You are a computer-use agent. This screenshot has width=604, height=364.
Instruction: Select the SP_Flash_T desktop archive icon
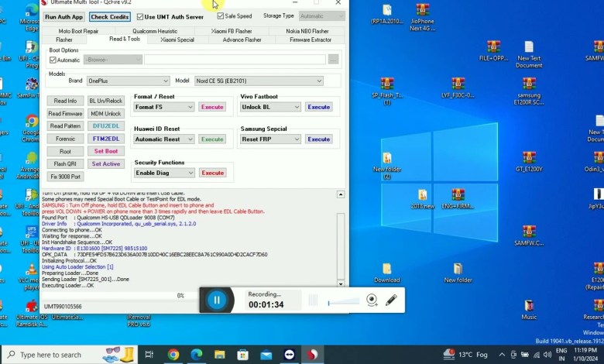pos(386,91)
